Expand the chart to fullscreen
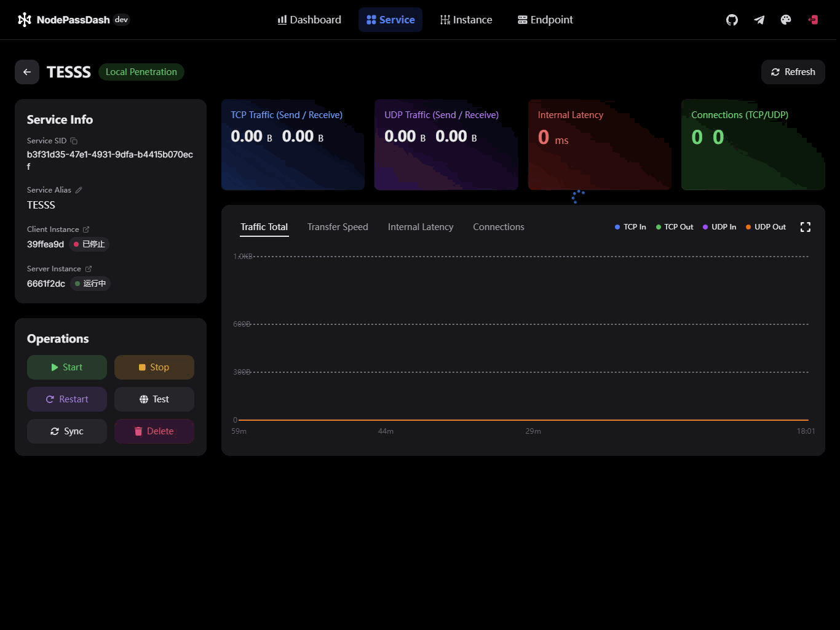Screen dimensions: 840x630 click(806, 227)
